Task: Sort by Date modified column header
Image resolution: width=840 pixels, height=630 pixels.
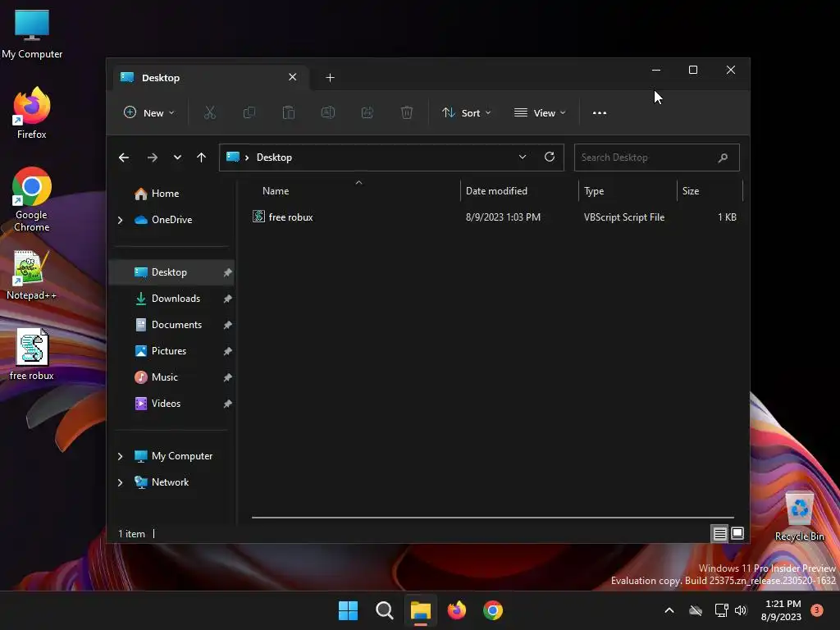Action: (x=519, y=190)
